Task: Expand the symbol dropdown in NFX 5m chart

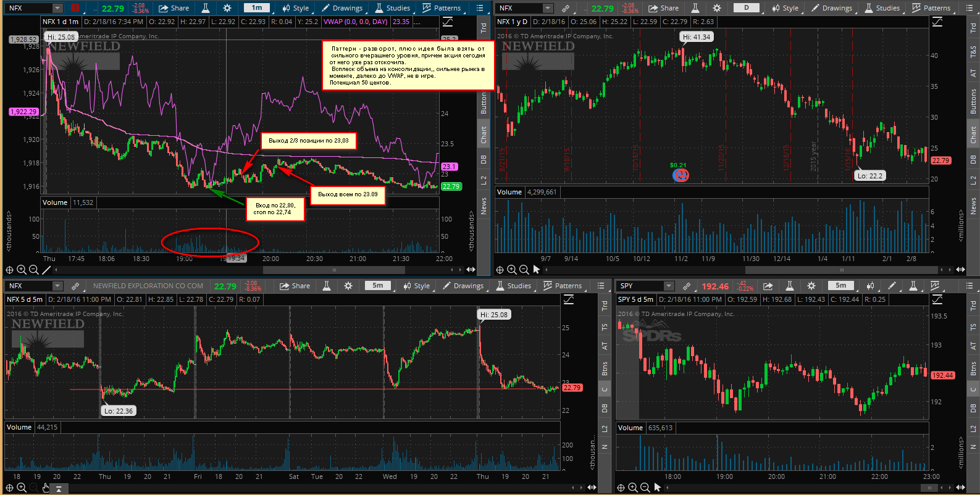Action: tap(57, 286)
